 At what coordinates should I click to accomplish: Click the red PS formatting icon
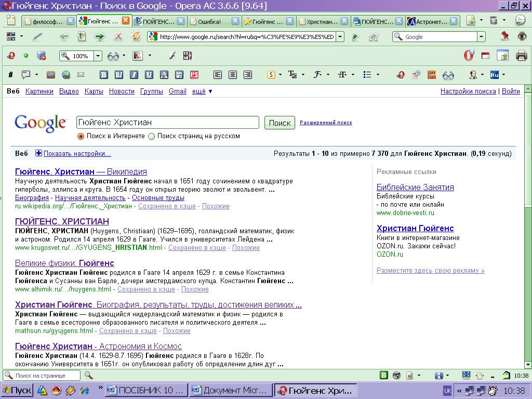point(194,75)
